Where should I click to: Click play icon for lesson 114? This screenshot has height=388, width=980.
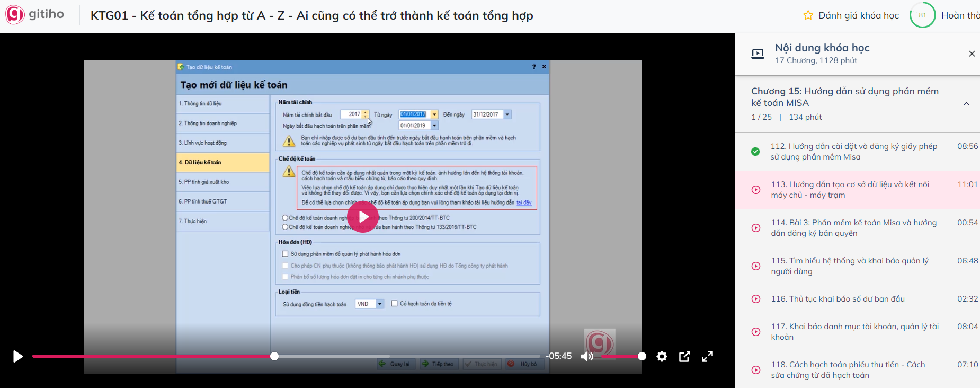click(x=756, y=228)
